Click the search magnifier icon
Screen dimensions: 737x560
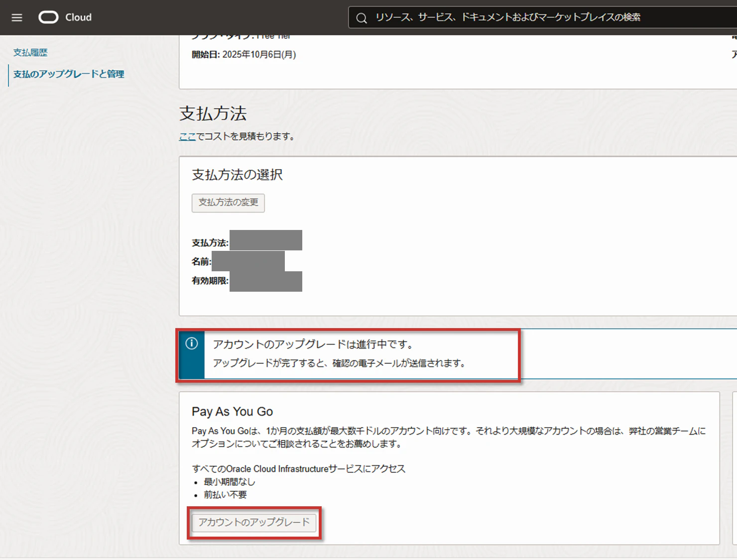click(362, 18)
